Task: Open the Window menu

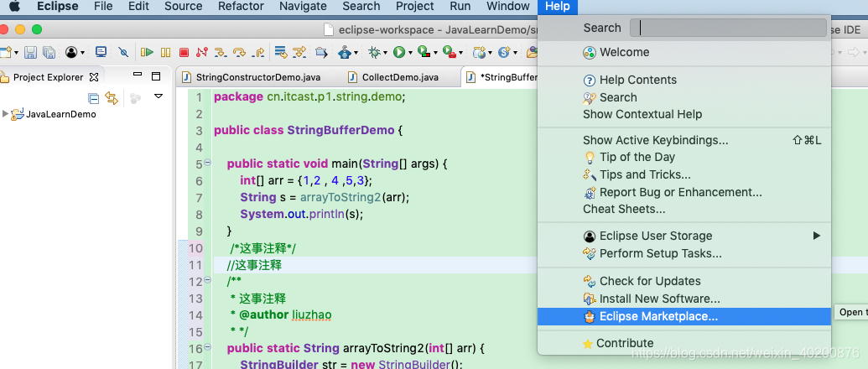Action: pyautogui.click(x=507, y=7)
